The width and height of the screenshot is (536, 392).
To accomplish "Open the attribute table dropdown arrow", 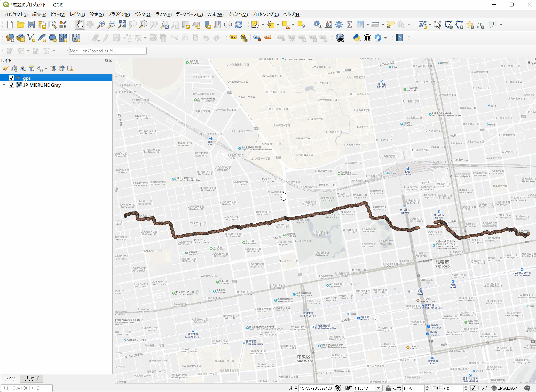I will pos(367,25).
